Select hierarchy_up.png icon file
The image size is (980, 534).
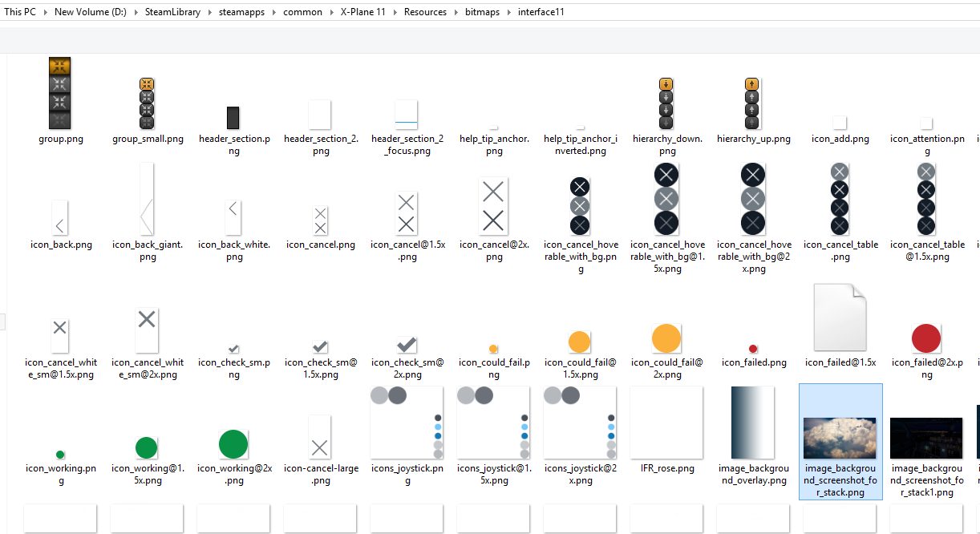pyautogui.click(x=752, y=103)
